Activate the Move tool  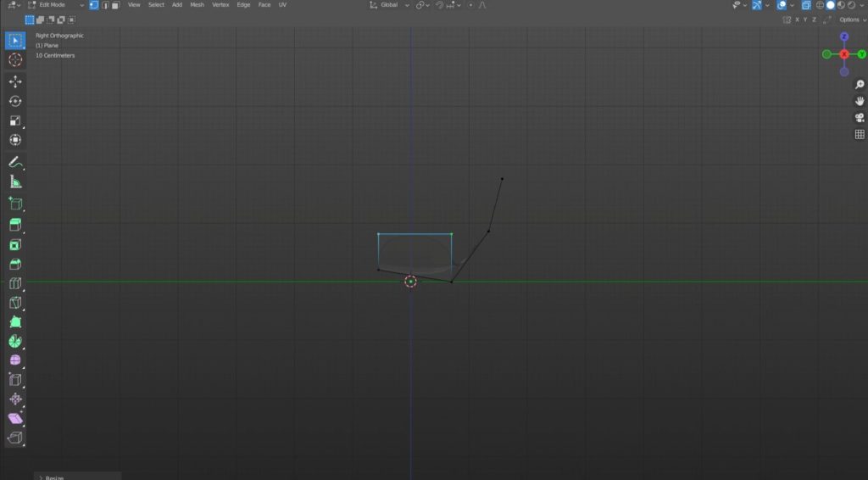[x=15, y=81]
